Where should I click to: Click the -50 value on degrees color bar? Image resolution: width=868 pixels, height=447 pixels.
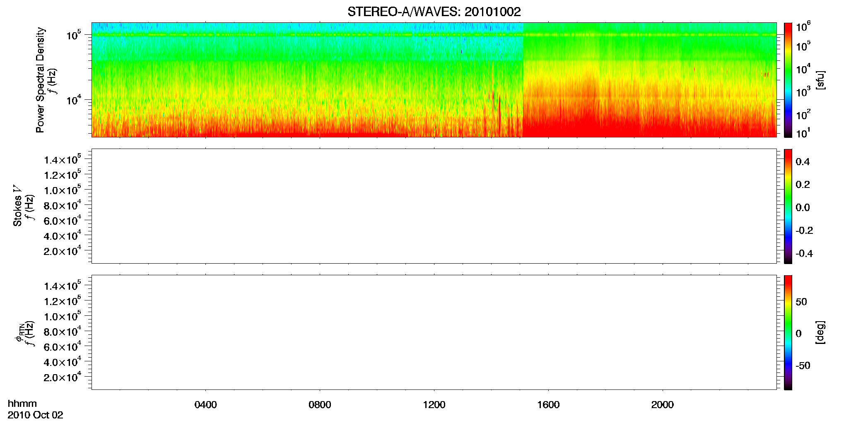[803, 365]
